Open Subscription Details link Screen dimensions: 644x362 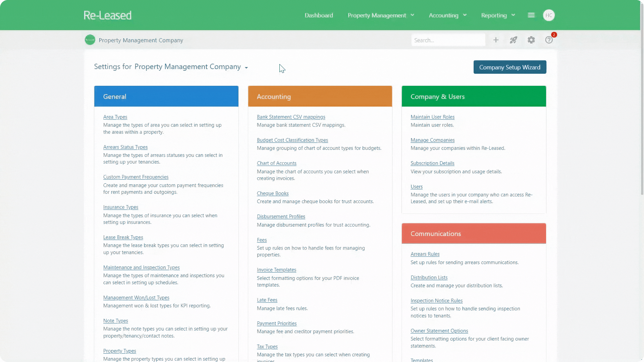point(432,163)
